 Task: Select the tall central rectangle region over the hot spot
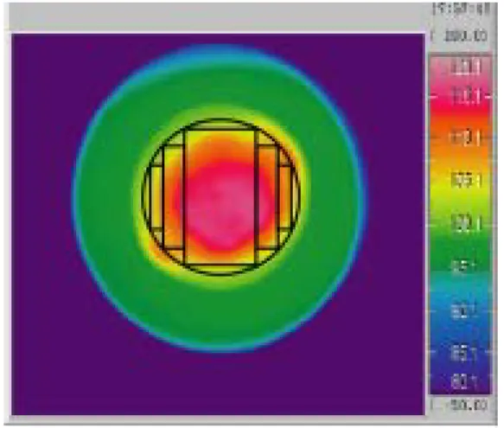tap(221, 197)
